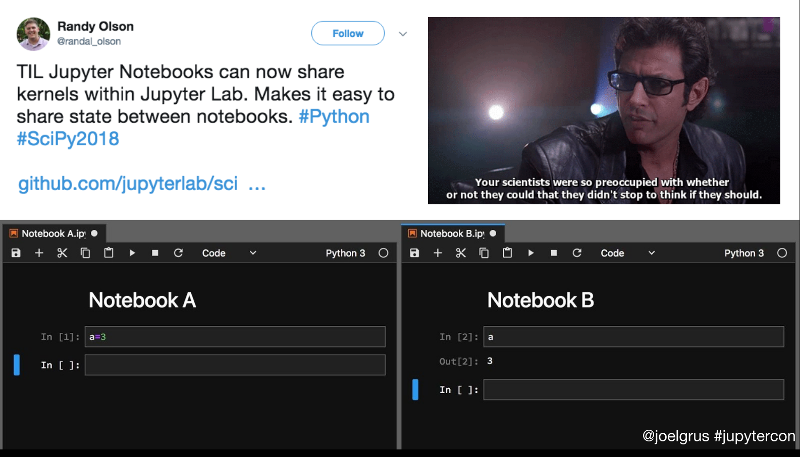
Task: Switch to the Notebook B.ipynb tab
Action: point(452,234)
